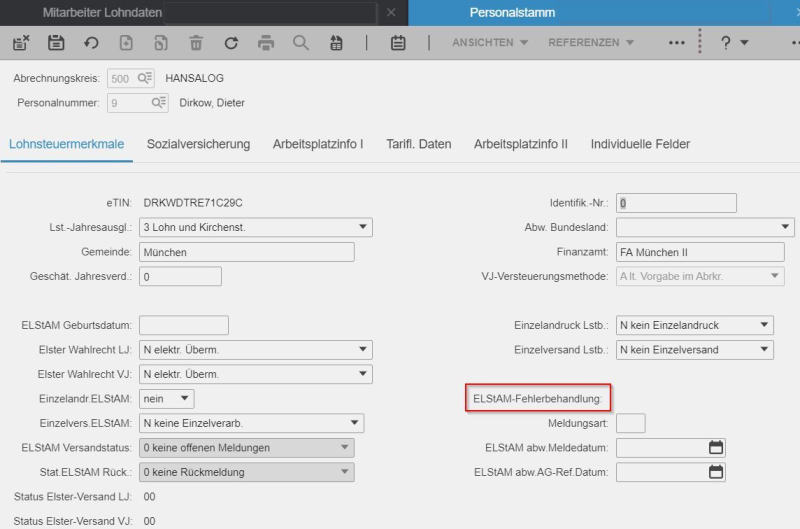Open the Arbeitsplatzinfo II tab
Screen dimensions: 800x529
(x=520, y=144)
